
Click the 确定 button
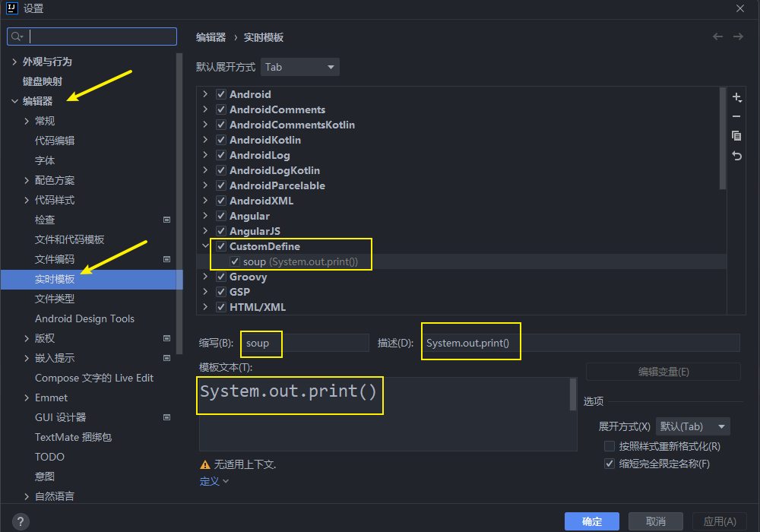coord(591,521)
